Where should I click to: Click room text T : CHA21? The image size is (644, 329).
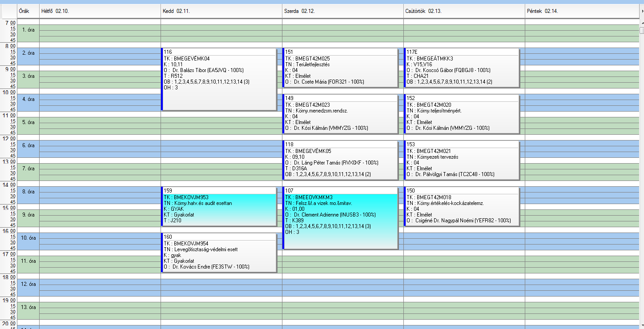(x=418, y=76)
